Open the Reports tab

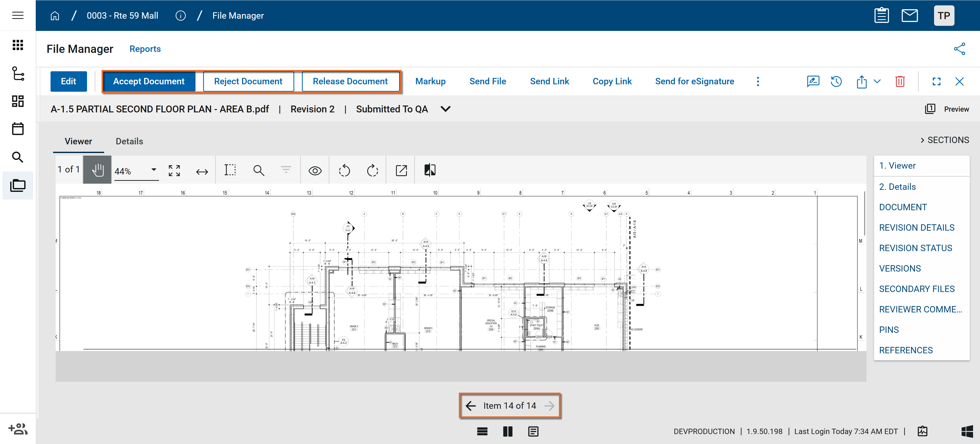point(145,49)
